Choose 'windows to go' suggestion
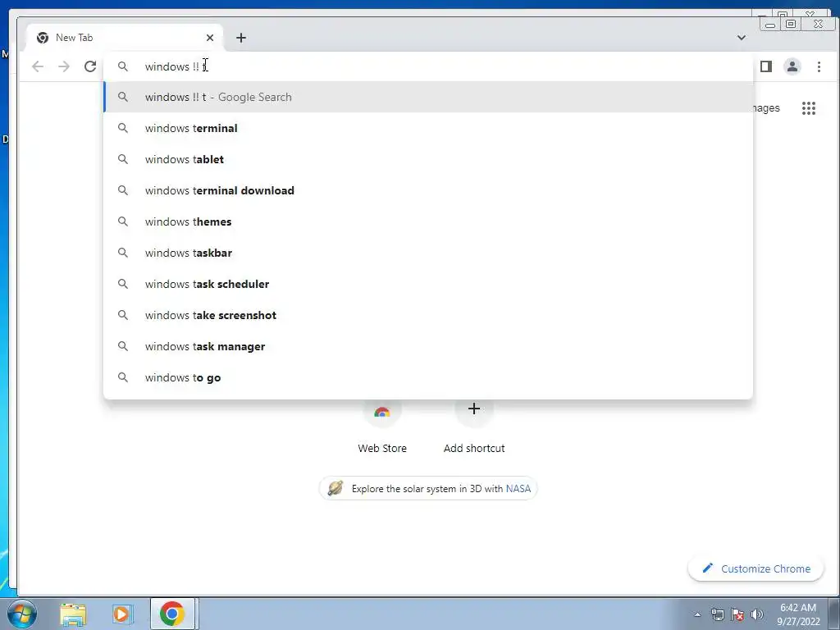 click(428, 377)
